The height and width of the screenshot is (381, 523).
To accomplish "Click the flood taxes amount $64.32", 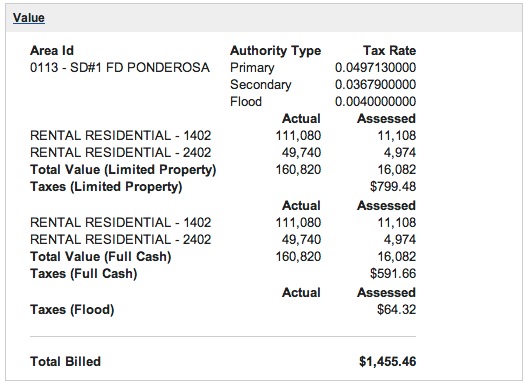I will pos(397,310).
